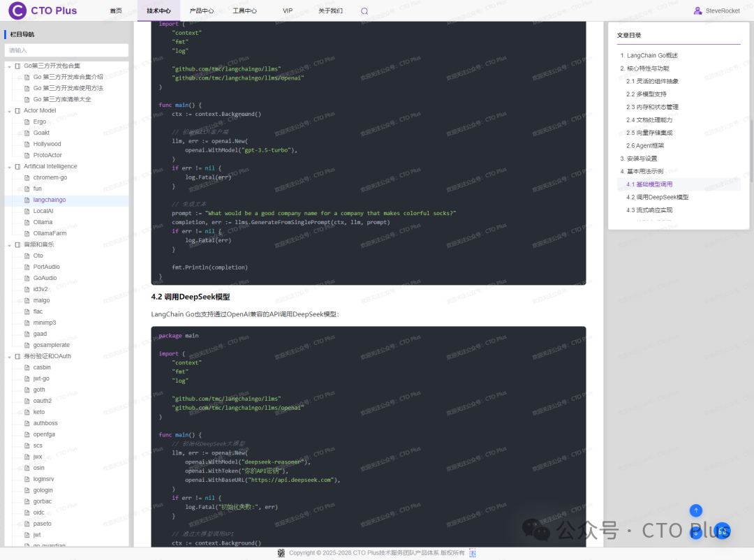Click the document icon beside openfga
Screen dimensions: 754x560
[27, 434]
